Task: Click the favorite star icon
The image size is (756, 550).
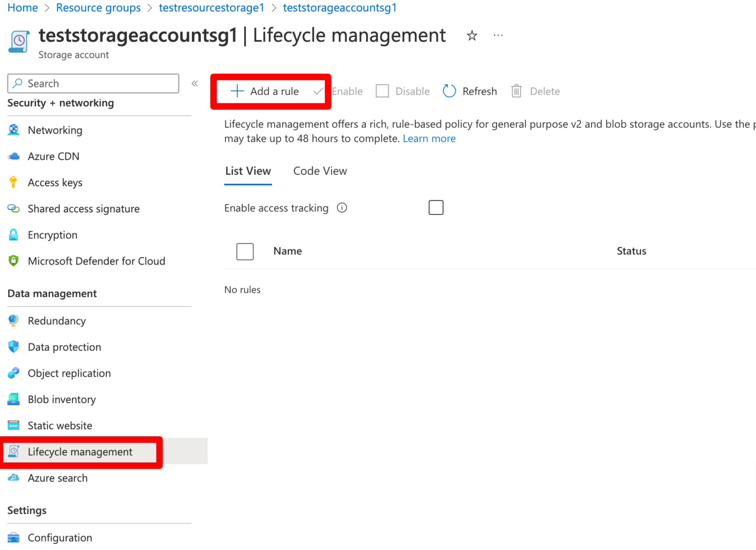Action: [472, 36]
